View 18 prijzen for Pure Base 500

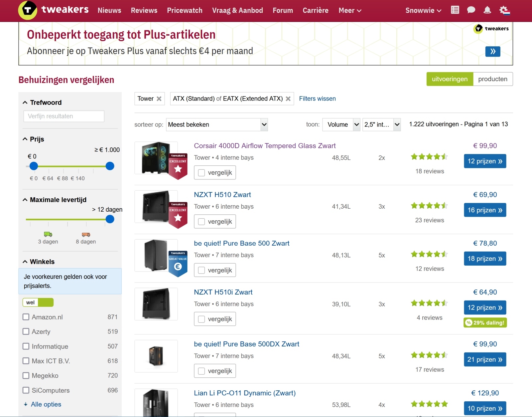point(485,259)
